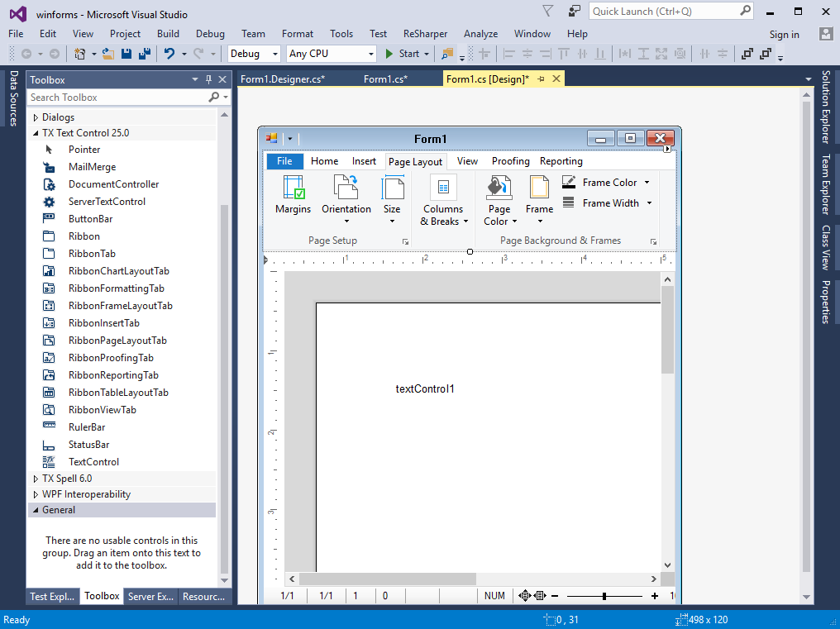The width and height of the screenshot is (840, 629).
Task: Click the Margins icon in Page Setup
Action: tap(293, 188)
